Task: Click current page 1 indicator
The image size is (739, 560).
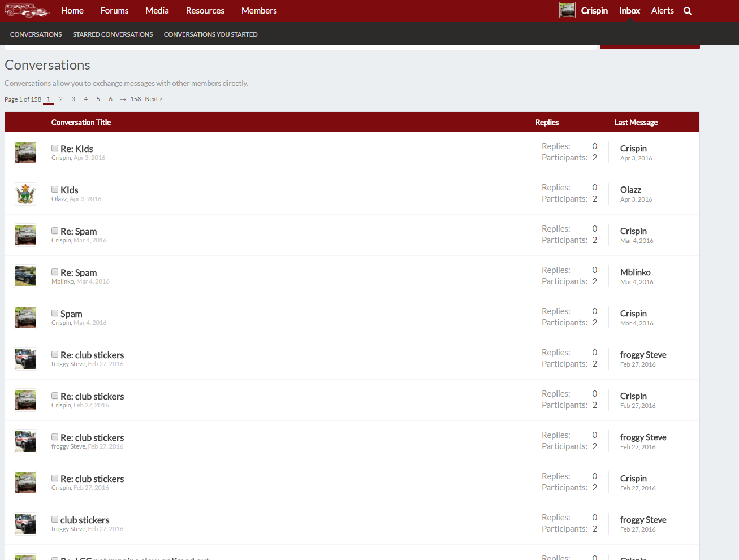Action: [x=49, y=99]
